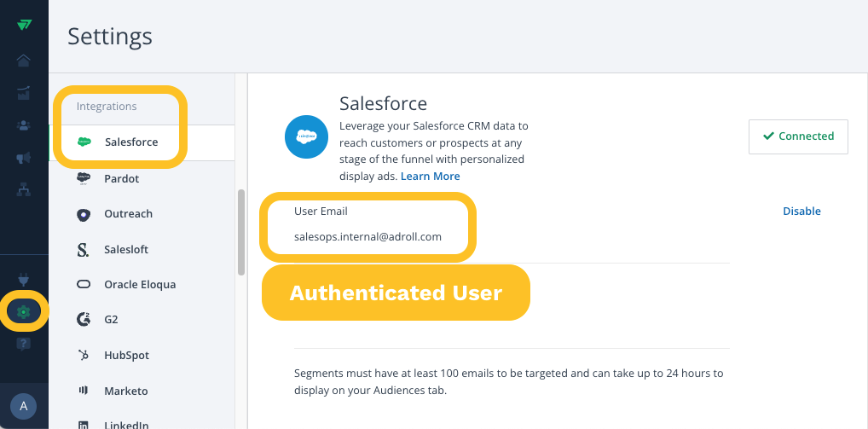Click the Salesforce cloud icon in list
This screenshot has height=429, width=868.
pos(84,142)
